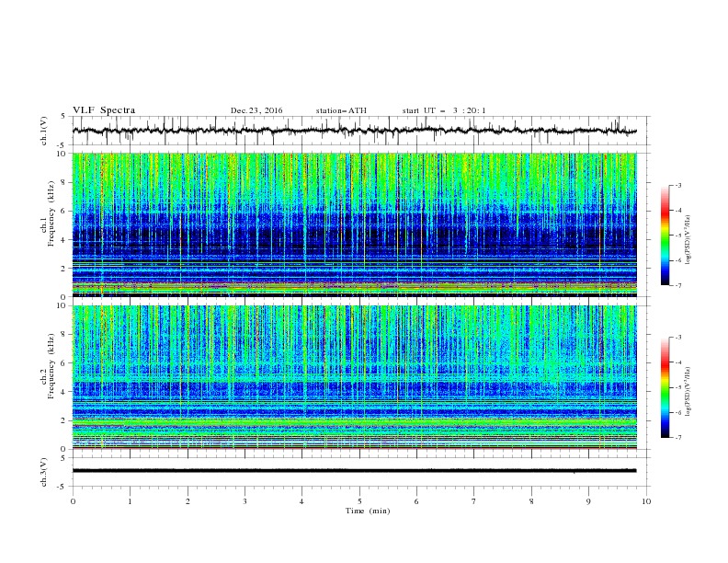Click the 'VLF Spectra' plot title
This screenshot has width=728, height=563.
coord(104,110)
